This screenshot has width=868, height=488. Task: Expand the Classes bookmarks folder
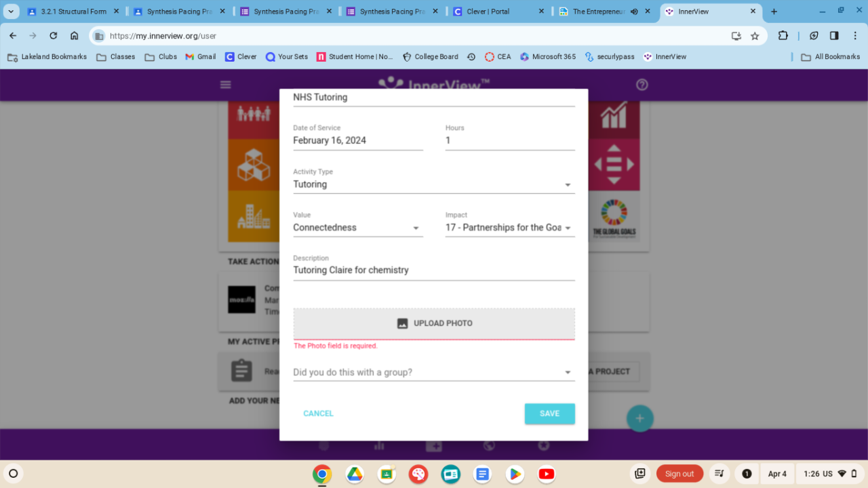(x=115, y=57)
